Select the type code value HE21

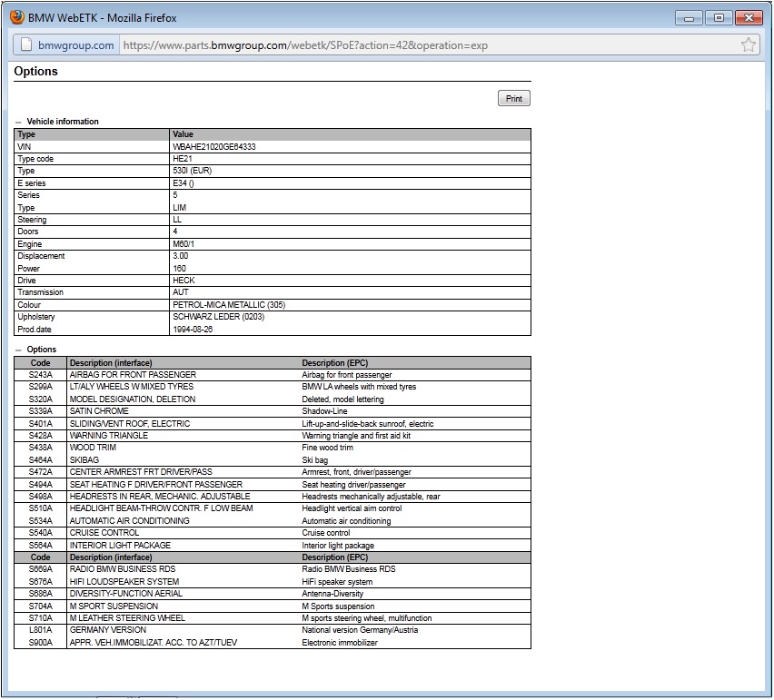(x=183, y=159)
